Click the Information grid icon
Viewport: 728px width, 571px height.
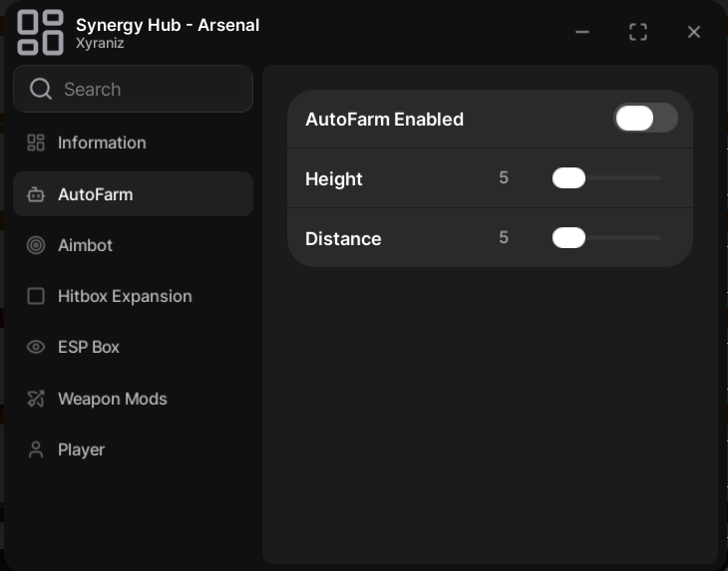point(36,143)
